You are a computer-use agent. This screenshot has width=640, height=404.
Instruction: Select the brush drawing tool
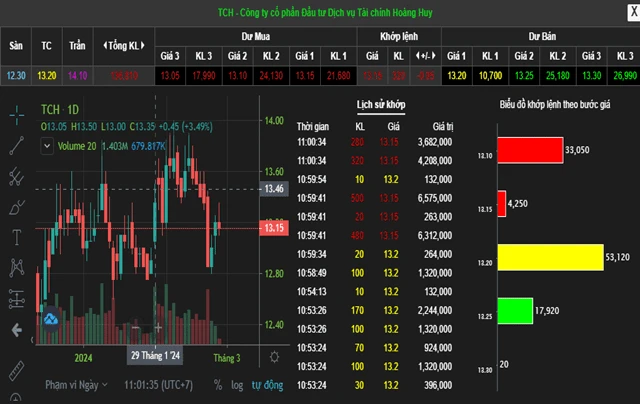coord(16,207)
